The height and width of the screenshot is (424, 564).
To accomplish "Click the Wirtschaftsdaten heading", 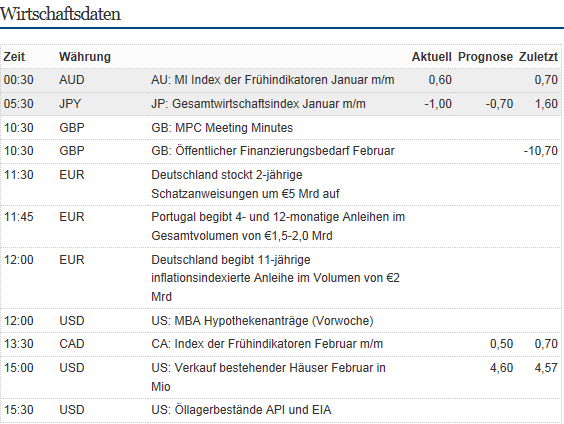I will coord(60,14).
